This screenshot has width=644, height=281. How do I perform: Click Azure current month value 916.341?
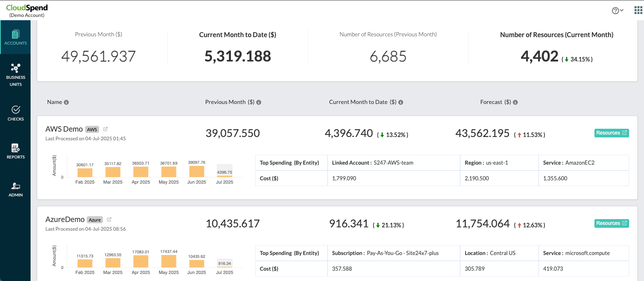349,224
